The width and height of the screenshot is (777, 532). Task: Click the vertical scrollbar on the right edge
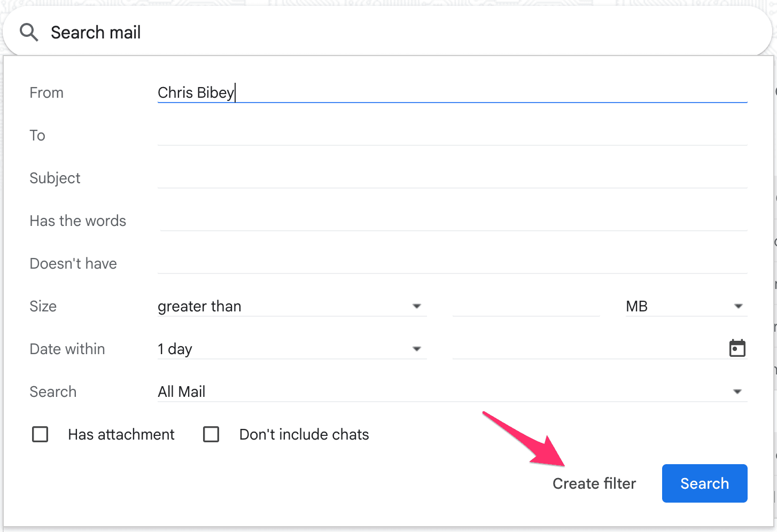click(x=774, y=267)
